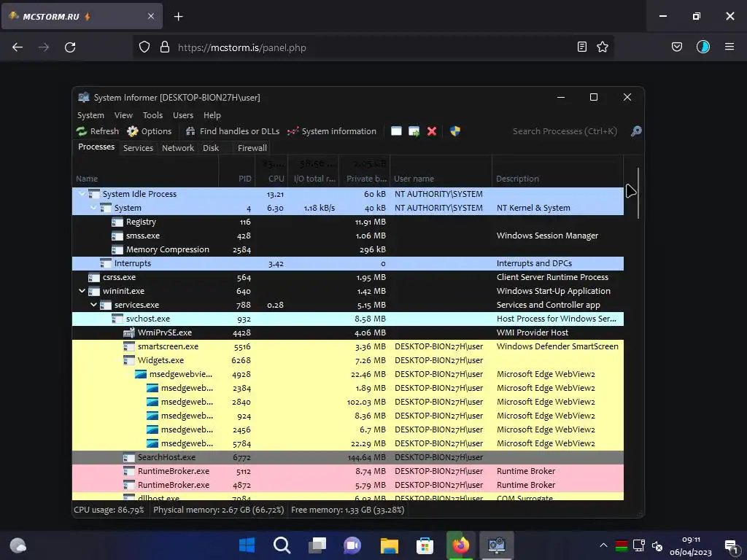Click the find window toolbar icon
Image resolution: width=747 pixels, height=560 pixels.
pos(396,131)
